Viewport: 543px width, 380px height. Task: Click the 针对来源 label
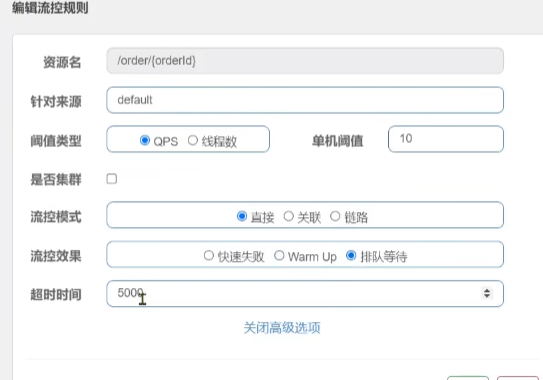56,102
